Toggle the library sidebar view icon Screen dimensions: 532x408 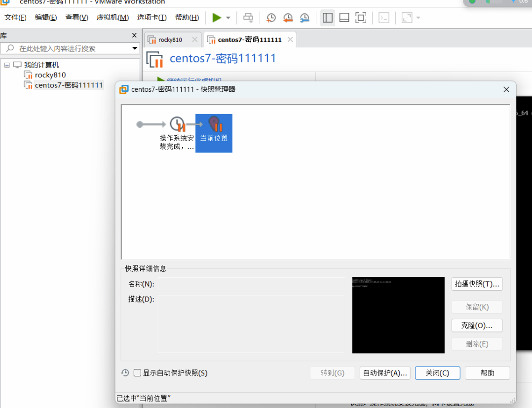tap(327, 18)
